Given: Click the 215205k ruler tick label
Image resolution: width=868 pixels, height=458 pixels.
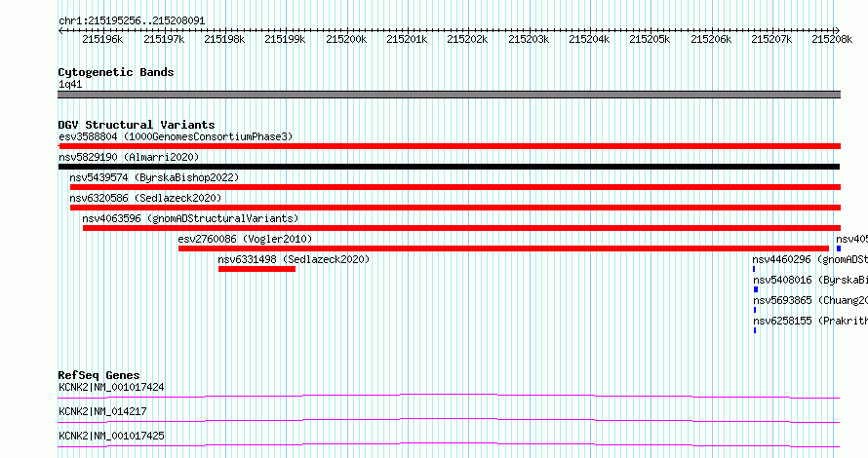Looking at the screenshot, I should tap(650, 40).
